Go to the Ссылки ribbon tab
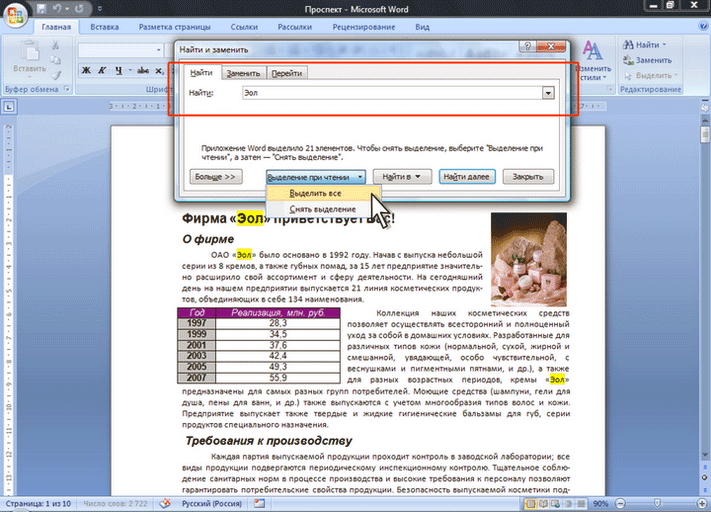 coord(244,27)
